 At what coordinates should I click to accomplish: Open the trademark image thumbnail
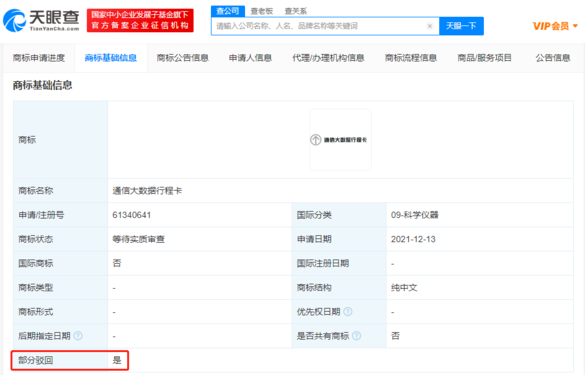tap(340, 140)
